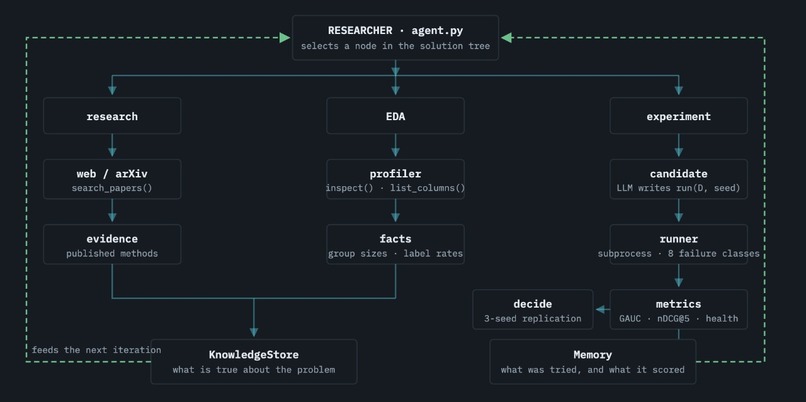This screenshot has height=402, width=806.
Task: Select the decide node
Action: coord(533,309)
